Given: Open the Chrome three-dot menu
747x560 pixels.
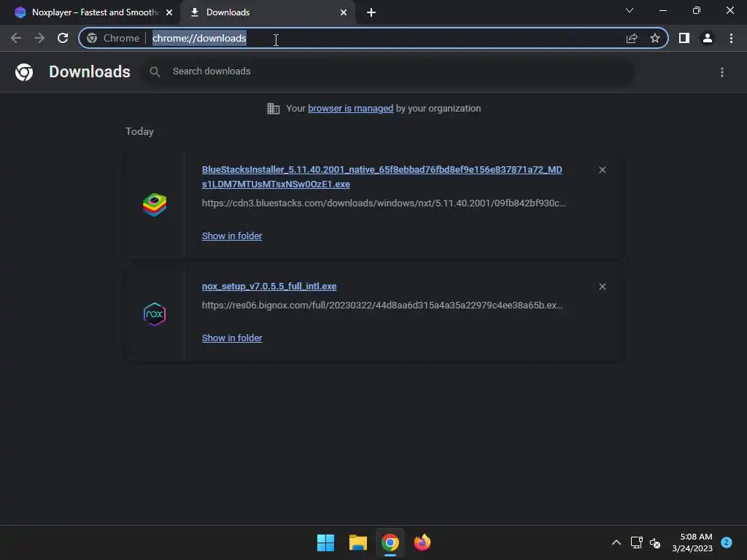Looking at the screenshot, I should (731, 38).
